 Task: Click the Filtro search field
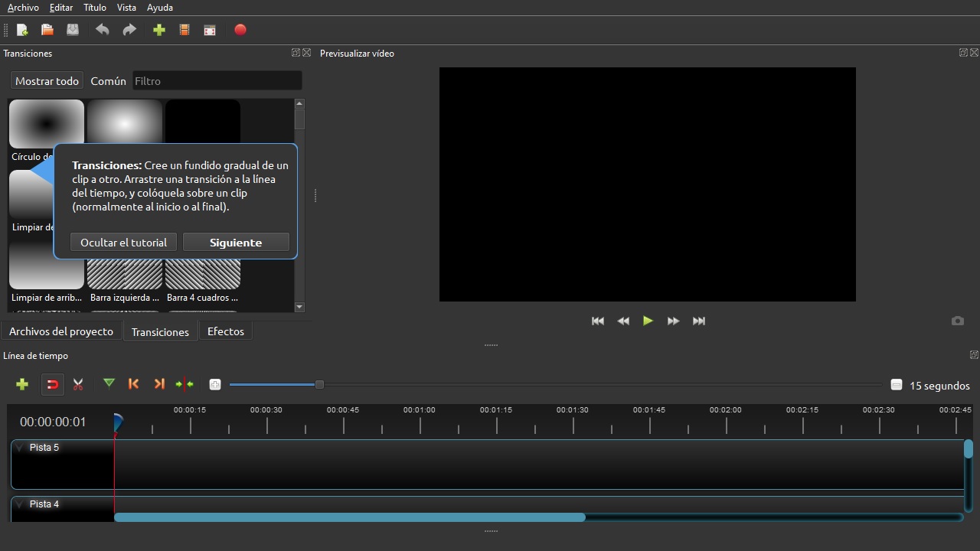[x=217, y=80]
